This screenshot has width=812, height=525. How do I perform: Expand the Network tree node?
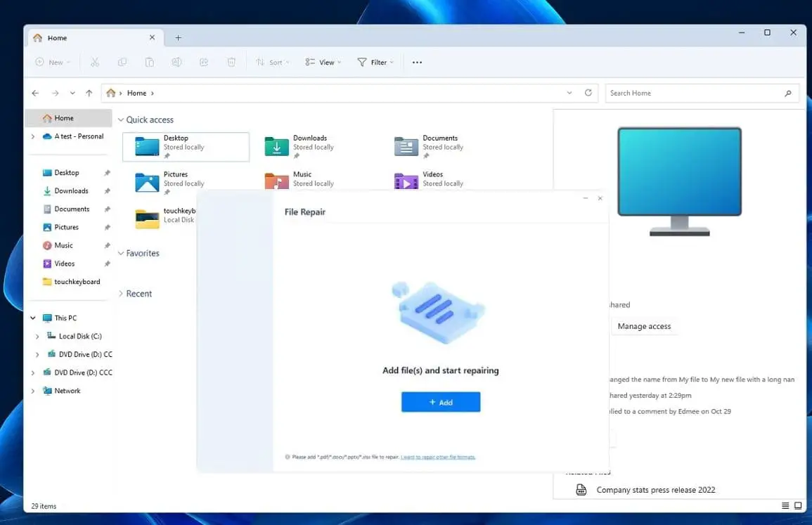coord(32,391)
